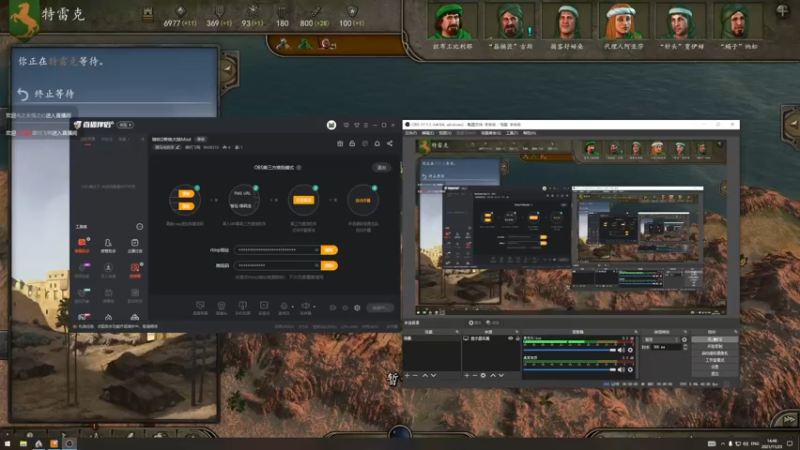800x450 pixels.
Task: Copy the stream code with orange button
Action: pos(329,265)
